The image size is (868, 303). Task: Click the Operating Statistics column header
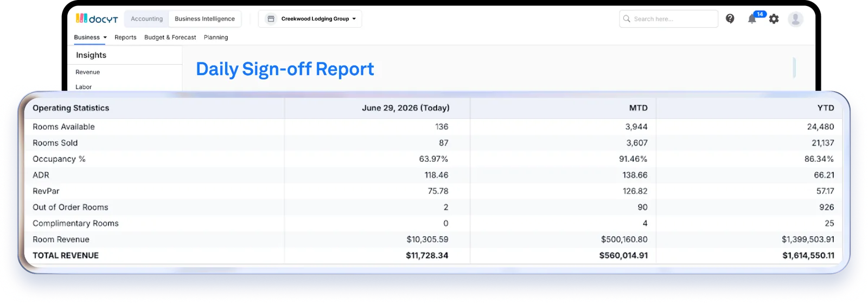point(71,108)
